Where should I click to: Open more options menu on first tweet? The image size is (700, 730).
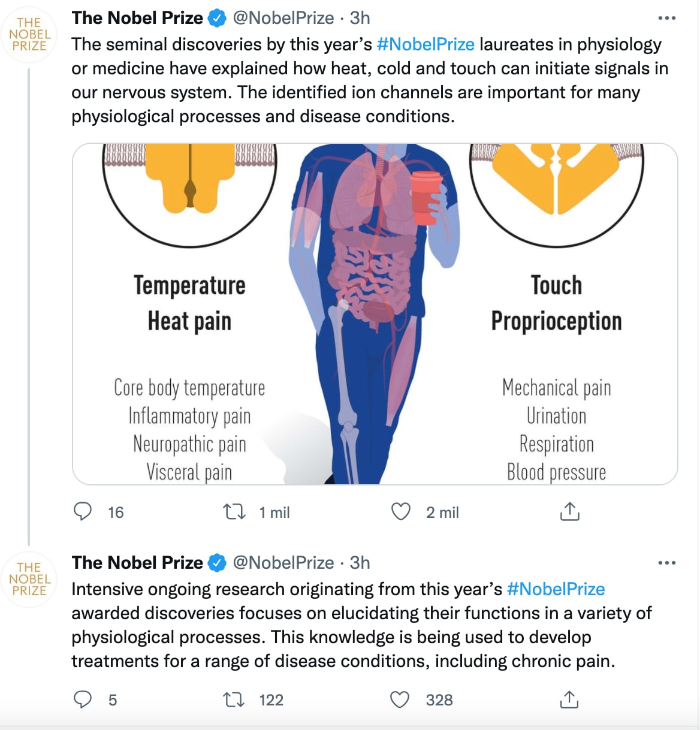(x=666, y=19)
